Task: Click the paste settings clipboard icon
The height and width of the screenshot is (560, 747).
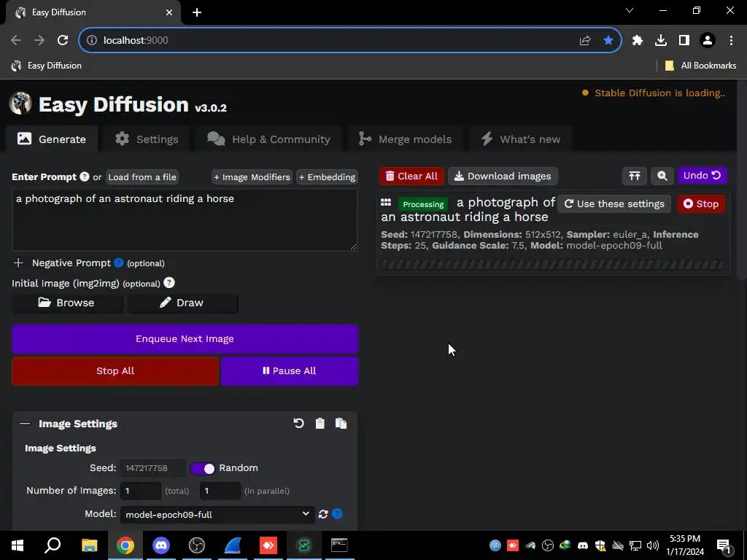Action: pos(320,424)
